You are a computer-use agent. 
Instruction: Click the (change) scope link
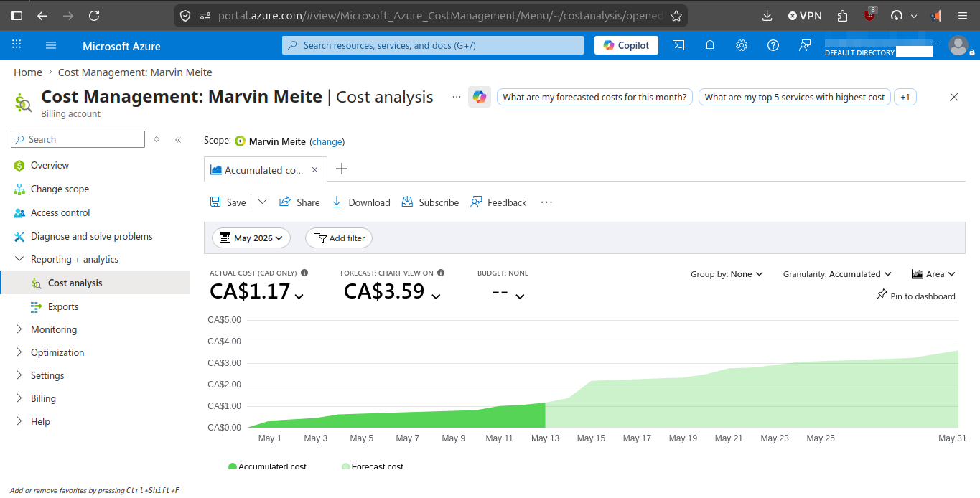click(327, 142)
